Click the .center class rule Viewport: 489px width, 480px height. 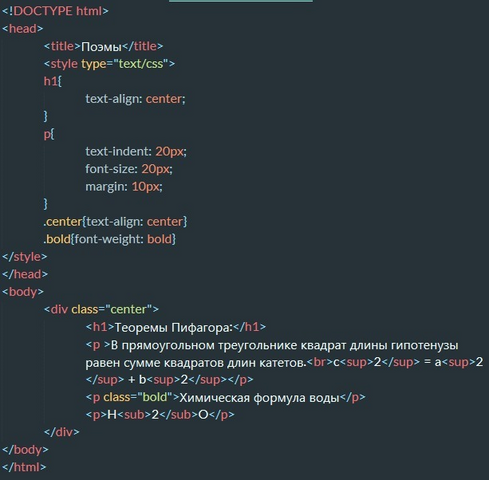(x=115, y=222)
